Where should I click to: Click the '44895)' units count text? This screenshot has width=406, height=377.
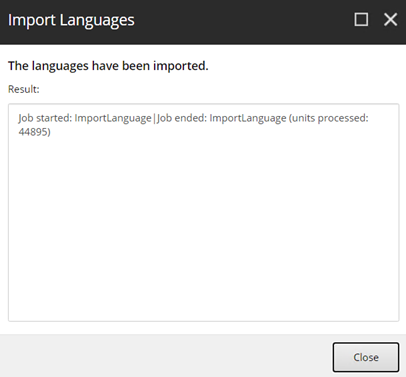[x=34, y=132]
